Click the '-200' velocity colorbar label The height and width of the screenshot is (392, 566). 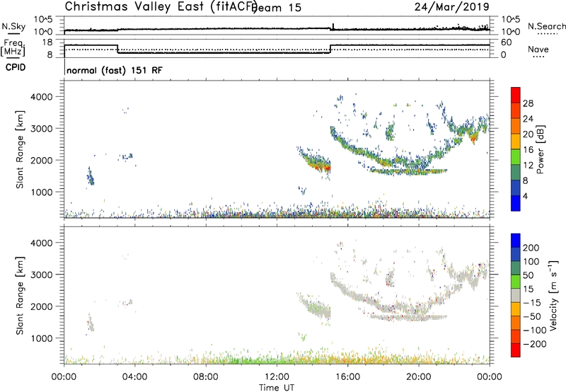534,344
